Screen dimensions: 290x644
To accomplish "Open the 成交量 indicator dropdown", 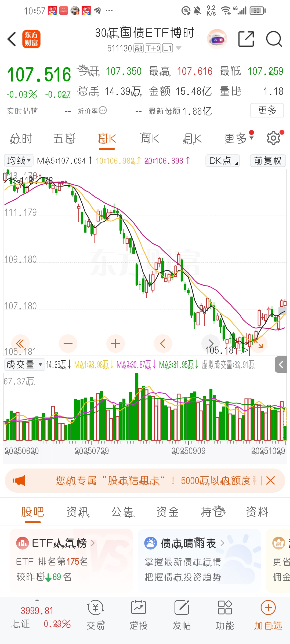I will click(x=24, y=365).
